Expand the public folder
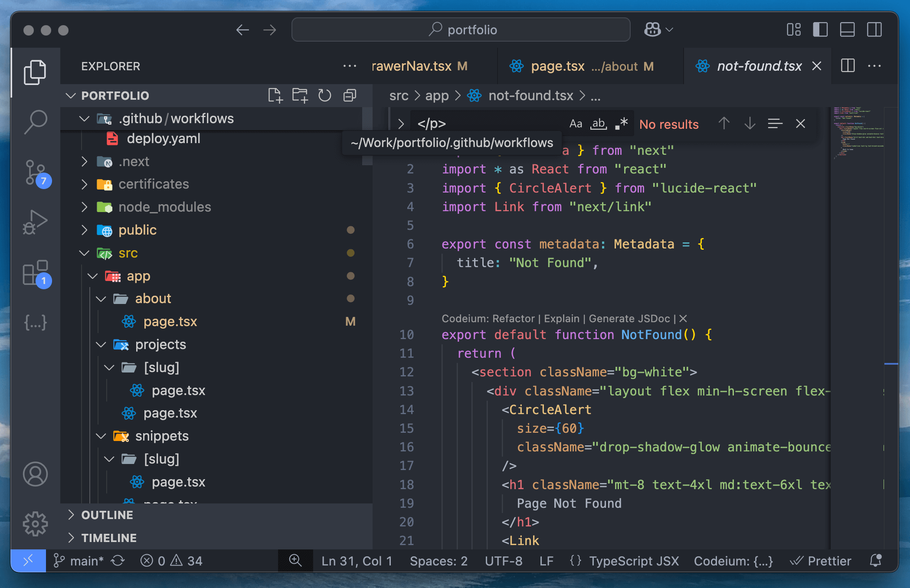910x588 pixels. pos(85,230)
